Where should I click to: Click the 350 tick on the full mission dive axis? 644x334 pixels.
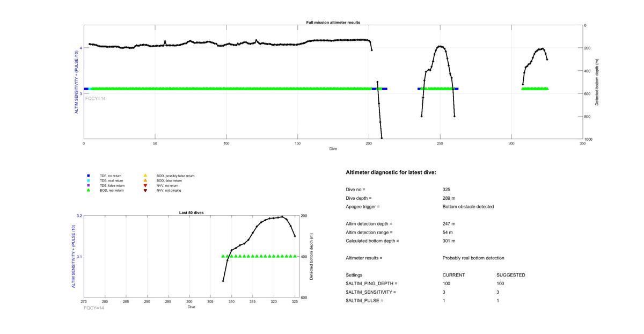tap(583, 144)
